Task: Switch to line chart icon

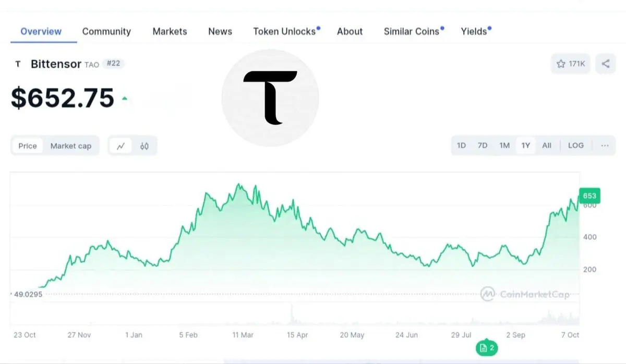Action: [121, 146]
